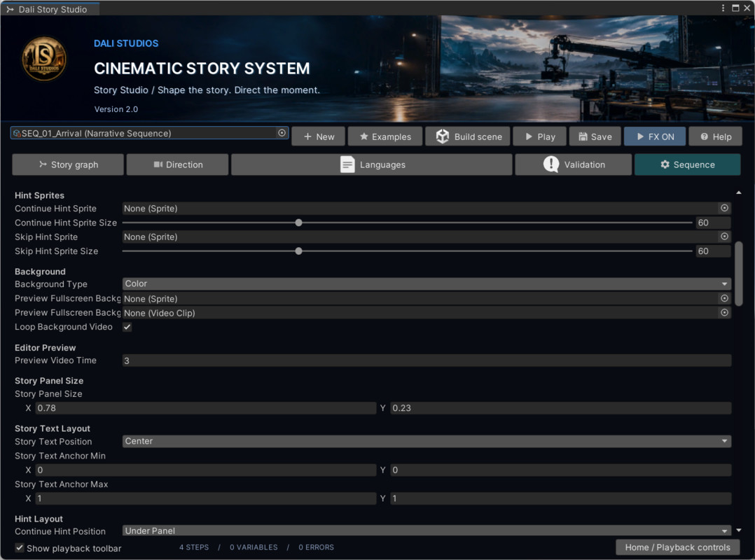Click the scroll up arrow of settings panel
The image size is (755, 560).
tap(739, 193)
